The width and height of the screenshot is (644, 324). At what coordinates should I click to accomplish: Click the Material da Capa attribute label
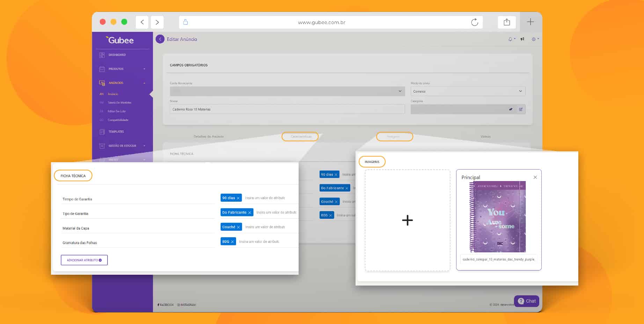[x=76, y=229]
